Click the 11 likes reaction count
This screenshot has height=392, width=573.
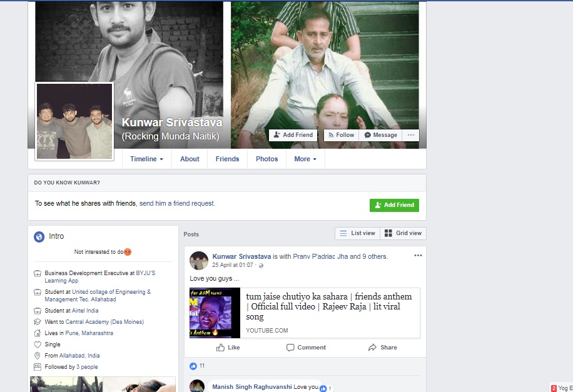197,366
